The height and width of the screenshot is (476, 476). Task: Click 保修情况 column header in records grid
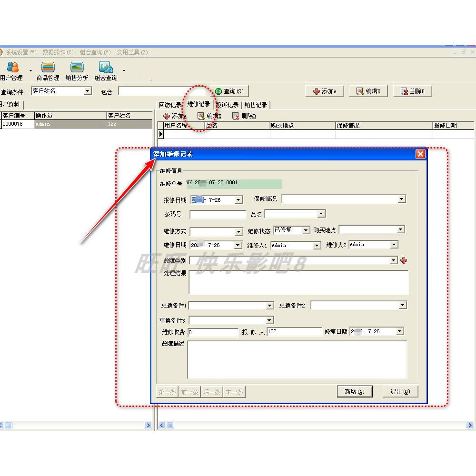coord(384,125)
